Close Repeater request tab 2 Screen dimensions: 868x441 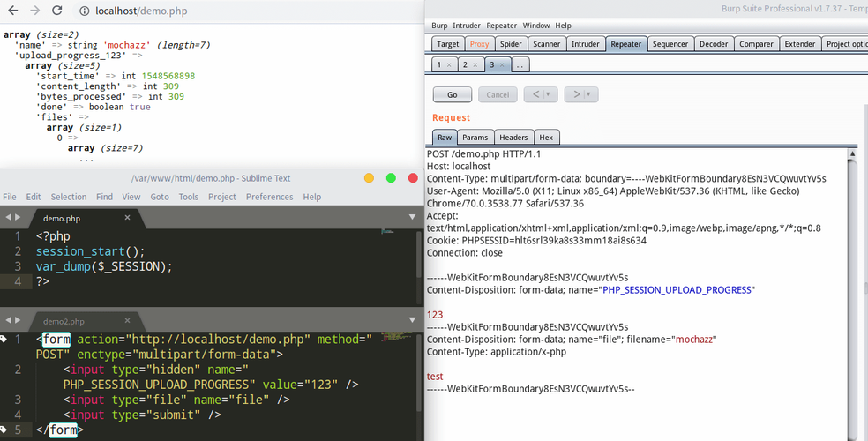point(475,64)
